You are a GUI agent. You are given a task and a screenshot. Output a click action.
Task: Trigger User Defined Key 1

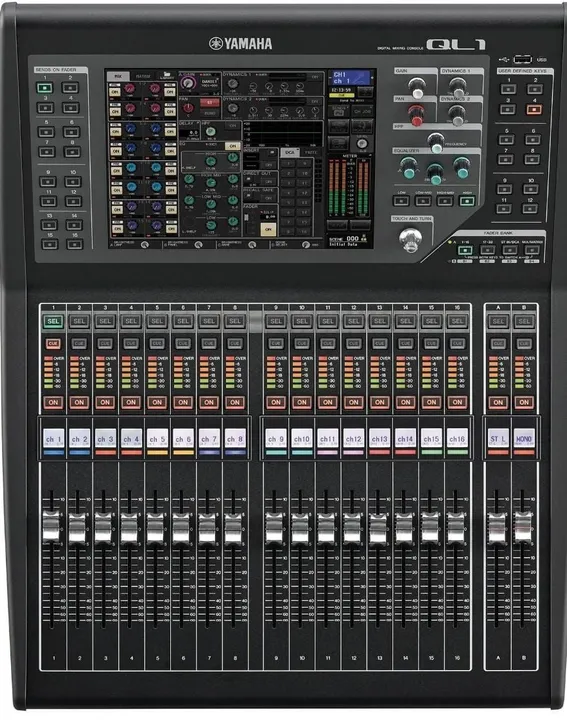[x=508, y=89]
